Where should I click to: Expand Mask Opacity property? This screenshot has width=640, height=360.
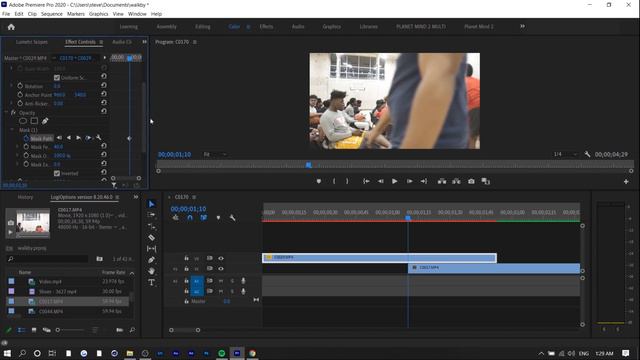(18, 156)
